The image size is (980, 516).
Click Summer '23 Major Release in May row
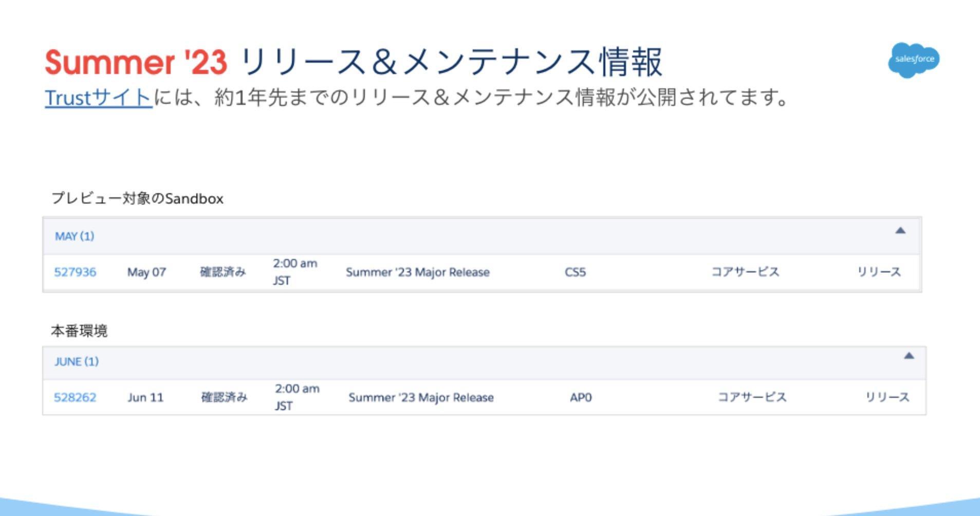click(x=417, y=272)
